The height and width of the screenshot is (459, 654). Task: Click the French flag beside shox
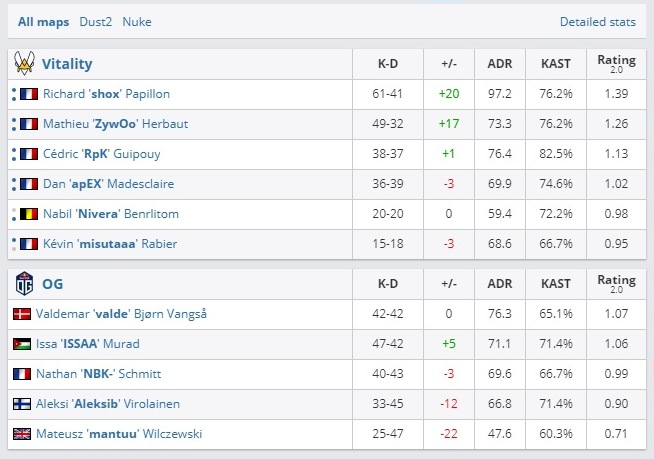[x=28, y=94]
